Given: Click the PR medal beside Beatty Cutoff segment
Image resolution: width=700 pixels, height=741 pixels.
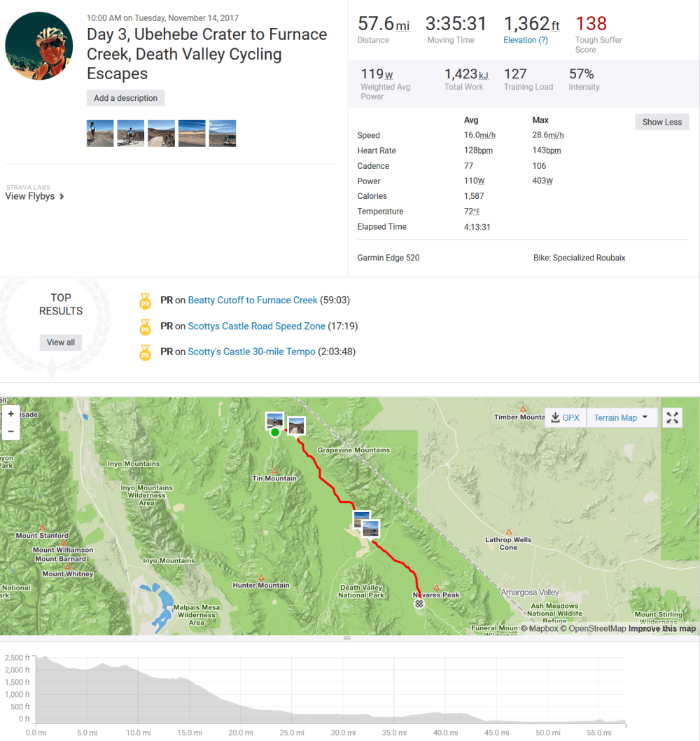Looking at the screenshot, I should pyautogui.click(x=145, y=300).
